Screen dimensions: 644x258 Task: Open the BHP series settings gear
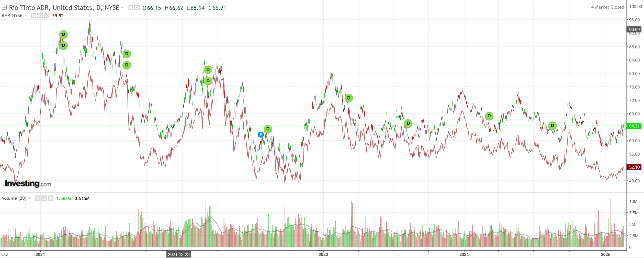(x=40, y=16)
